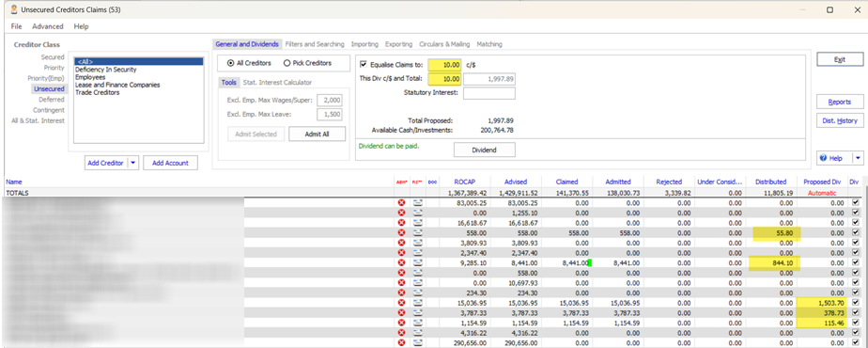Image resolution: width=868 pixels, height=348 pixels.
Task: Open the envelope icon in the 290,656.00 row
Action: [418, 342]
